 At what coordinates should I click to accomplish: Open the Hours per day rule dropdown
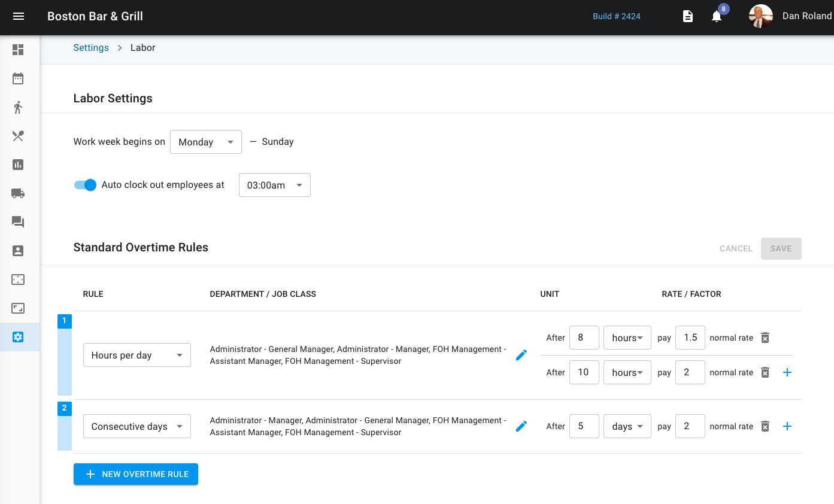point(137,355)
